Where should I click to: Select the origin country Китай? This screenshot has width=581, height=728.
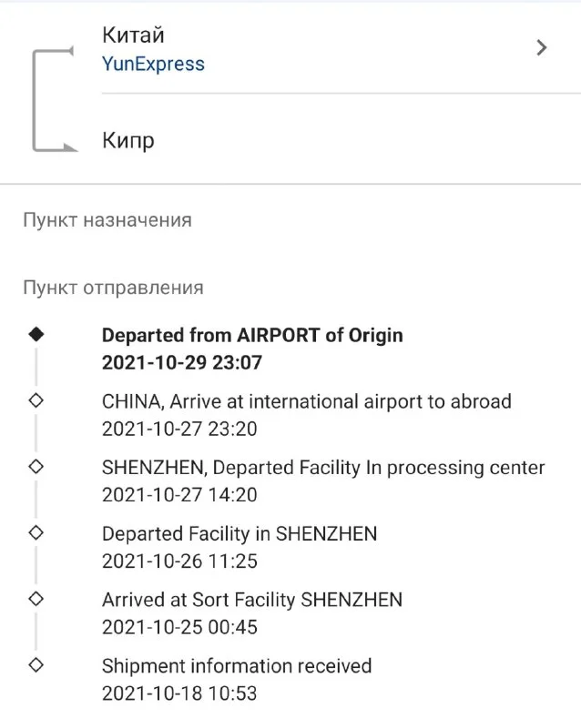[x=133, y=35]
